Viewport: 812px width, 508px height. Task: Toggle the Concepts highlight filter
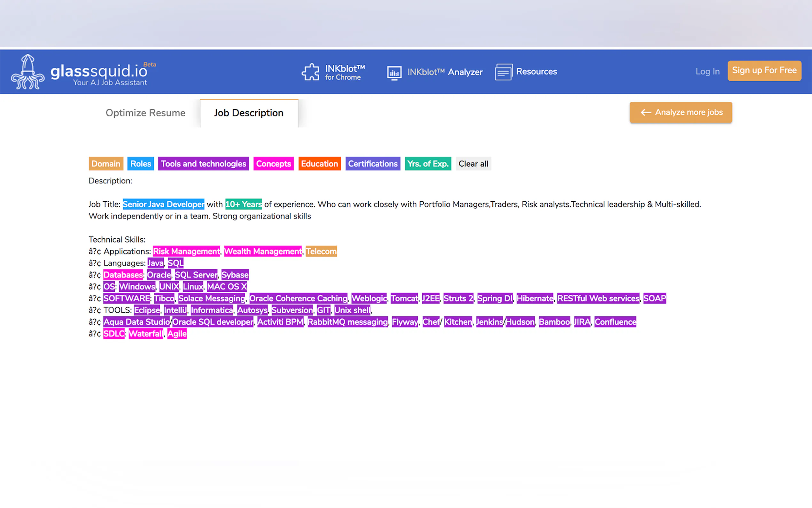point(273,163)
